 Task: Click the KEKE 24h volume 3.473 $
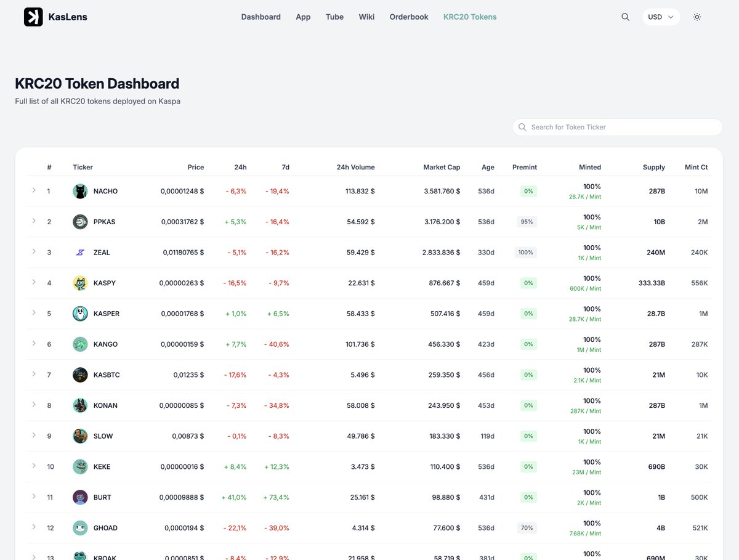point(363,466)
